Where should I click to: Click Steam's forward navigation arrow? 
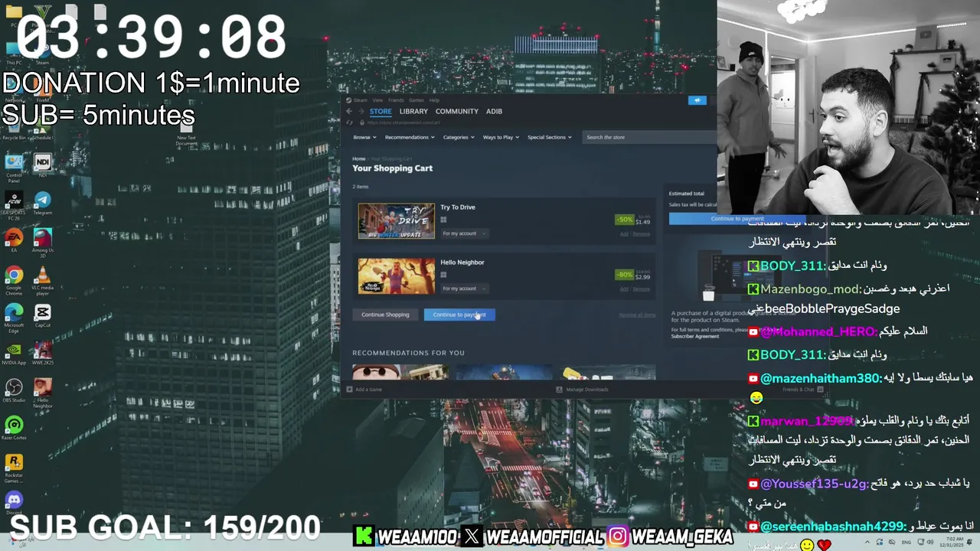(x=361, y=111)
